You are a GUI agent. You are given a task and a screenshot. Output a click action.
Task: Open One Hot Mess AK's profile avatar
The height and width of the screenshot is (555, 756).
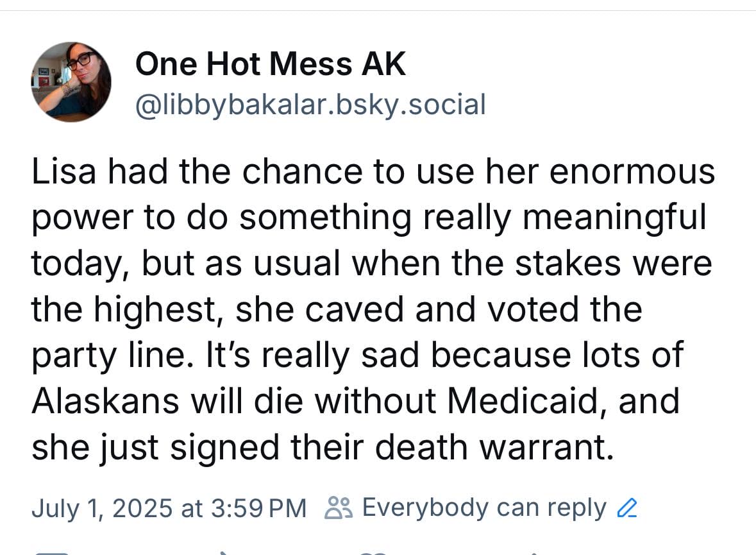[71, 81]
